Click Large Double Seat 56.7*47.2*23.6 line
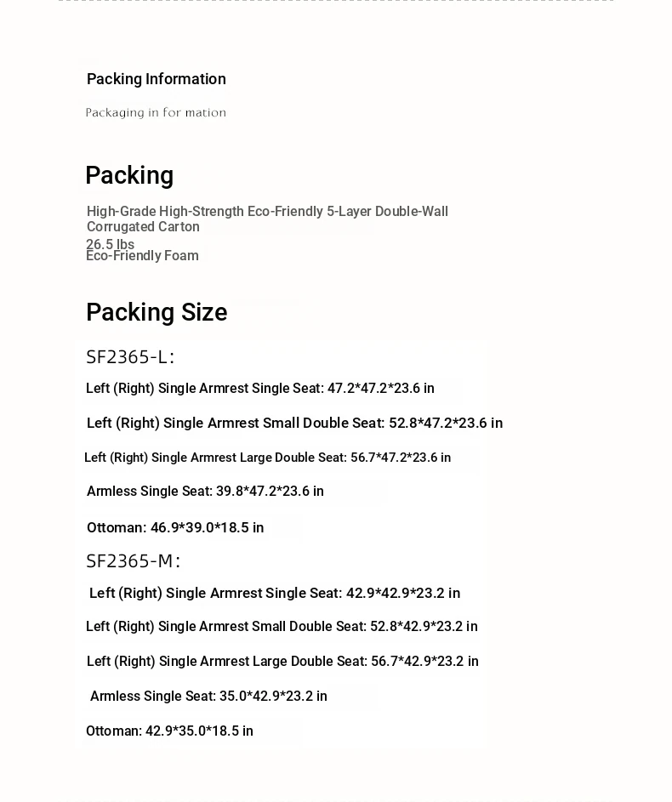Screen dimensions: 672x802 (267, 458)
